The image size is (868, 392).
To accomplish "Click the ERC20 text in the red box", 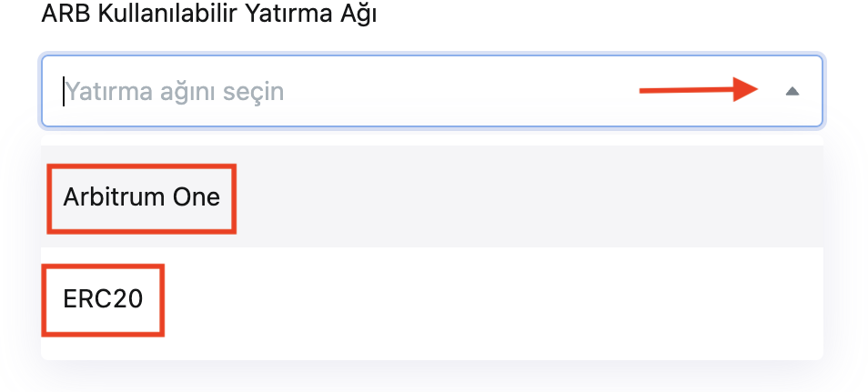I will point(103,299).
